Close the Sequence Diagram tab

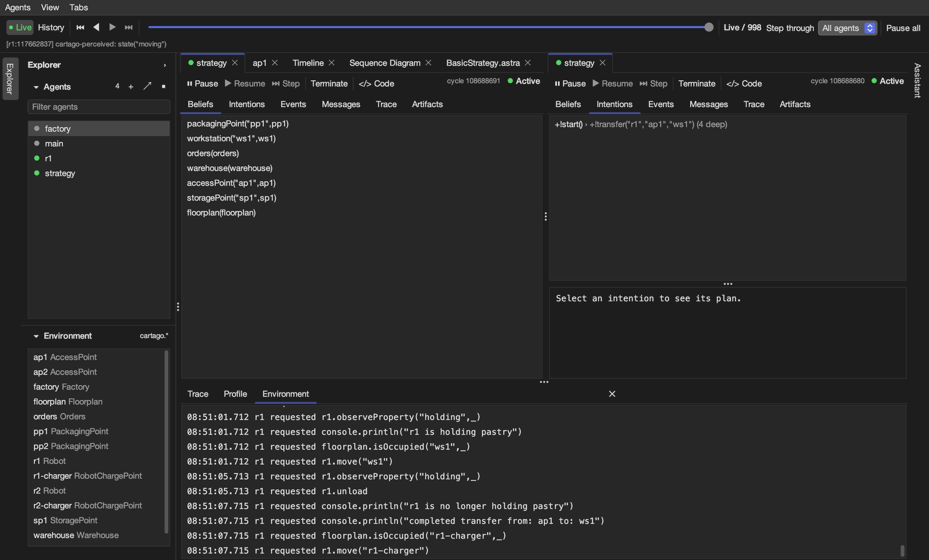pyautogui.click(x=428, y=63)
